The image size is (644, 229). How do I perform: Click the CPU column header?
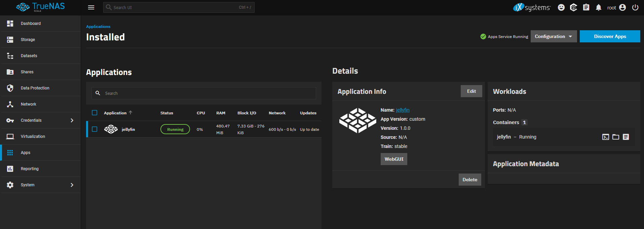201,113
